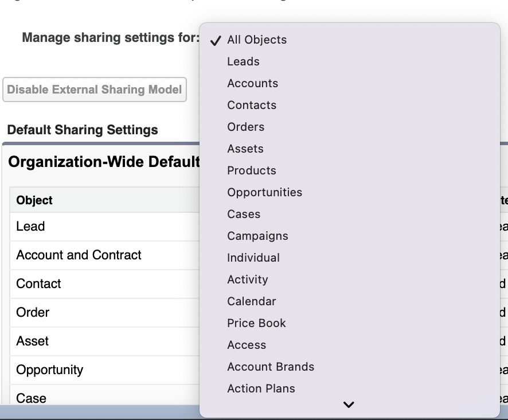Select Contacts from the list

pyautogui.click(x=251, y=105)
